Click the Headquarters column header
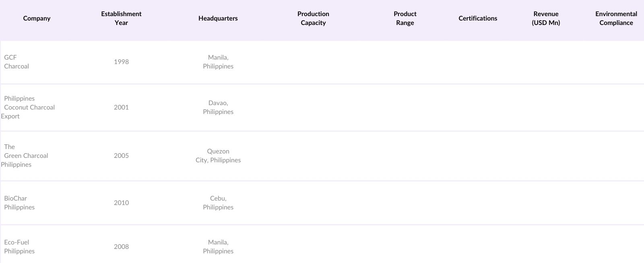644x263 pixels. pyautogui.click(x=218, y=19)
